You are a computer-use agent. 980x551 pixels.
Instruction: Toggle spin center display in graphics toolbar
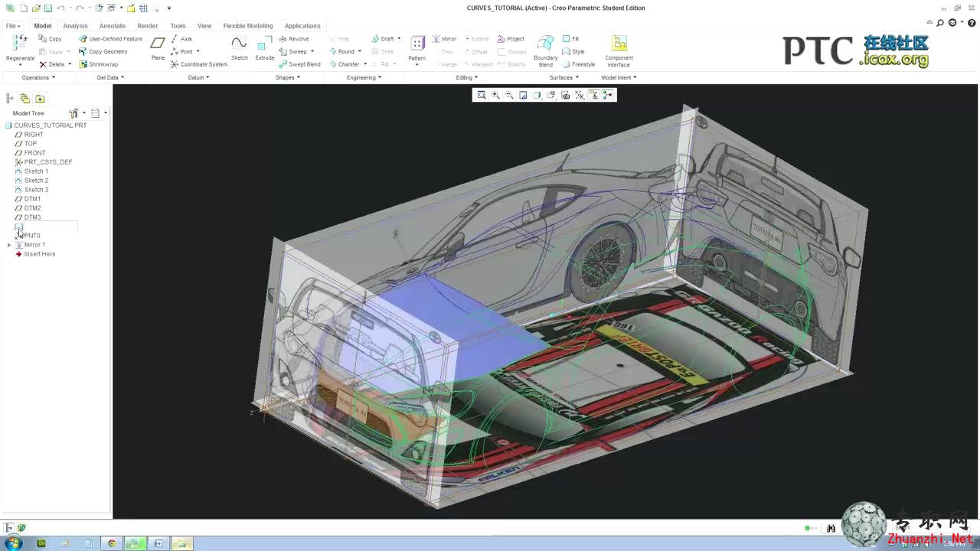click(x=608, y=95)
